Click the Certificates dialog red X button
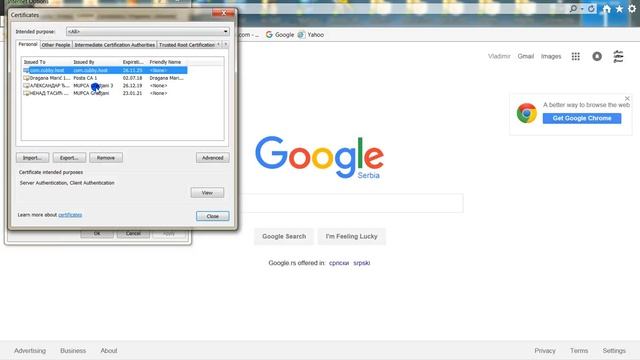The height and width of the screenshot is (360, 640). (223, 13)
